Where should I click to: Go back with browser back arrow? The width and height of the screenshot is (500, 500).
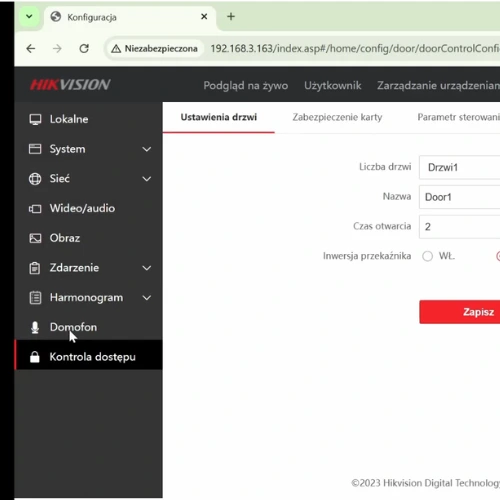point(31,49)
